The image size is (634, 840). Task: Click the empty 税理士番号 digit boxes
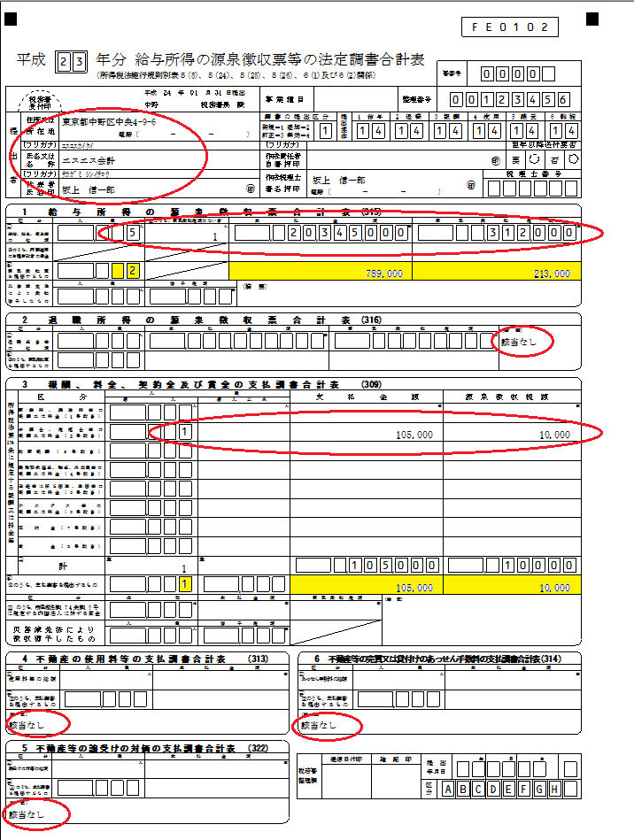pos(532,188)
